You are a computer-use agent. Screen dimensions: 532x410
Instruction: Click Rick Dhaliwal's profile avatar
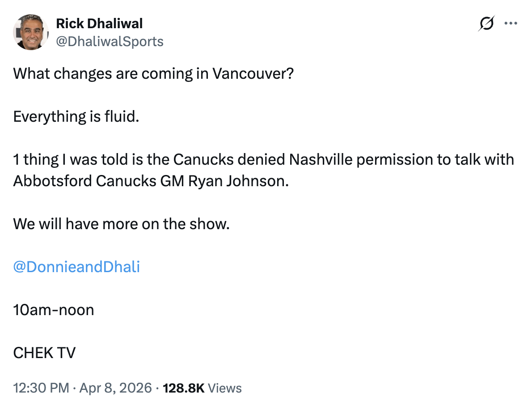(x=31, y=32)
